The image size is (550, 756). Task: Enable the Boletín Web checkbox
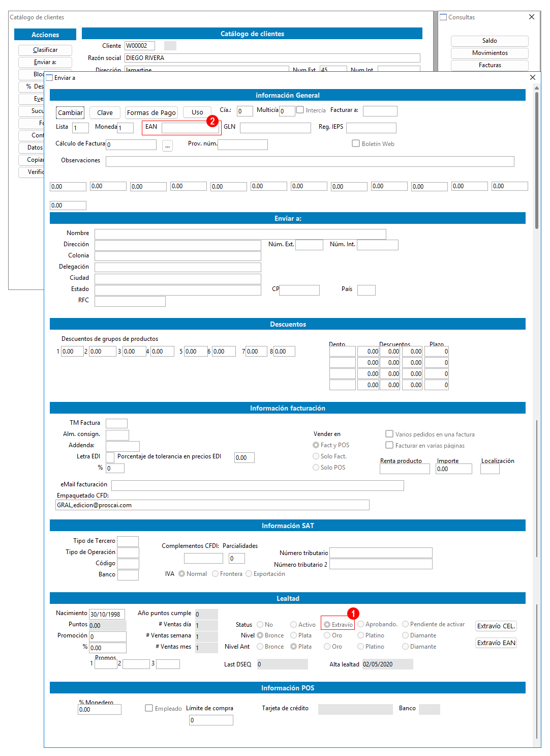[x=356, y=143]
